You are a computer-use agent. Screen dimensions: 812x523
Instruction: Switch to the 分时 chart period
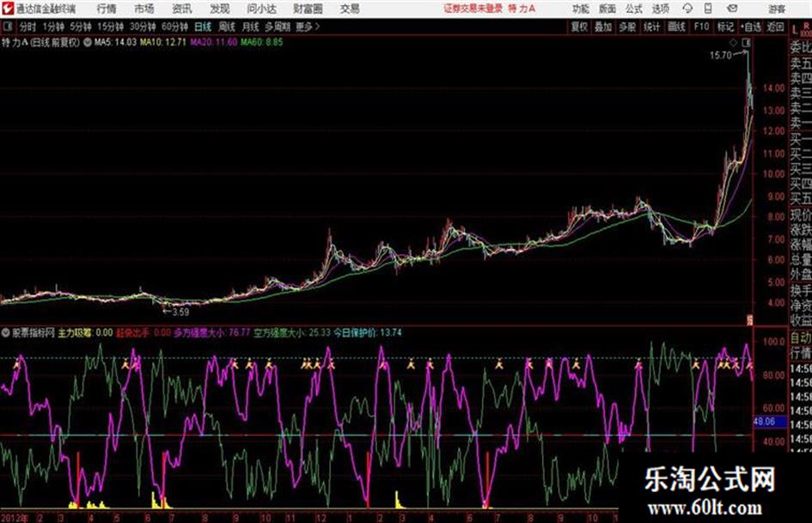pos(27,27)
